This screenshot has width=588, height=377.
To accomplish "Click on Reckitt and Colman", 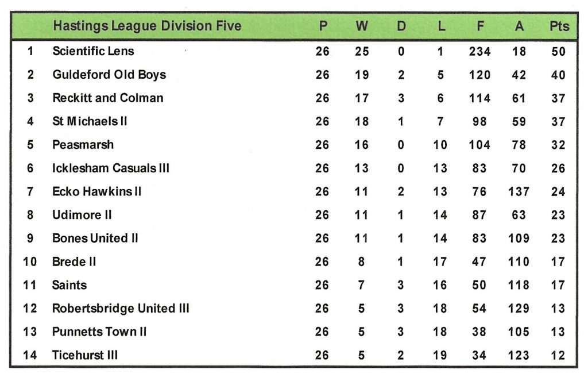I will pos(108,98).
